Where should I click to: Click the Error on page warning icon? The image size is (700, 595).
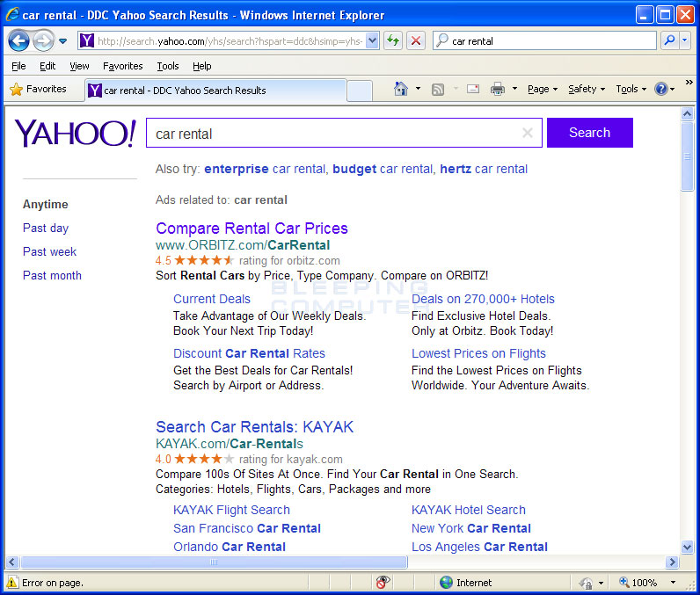point(12,582)
